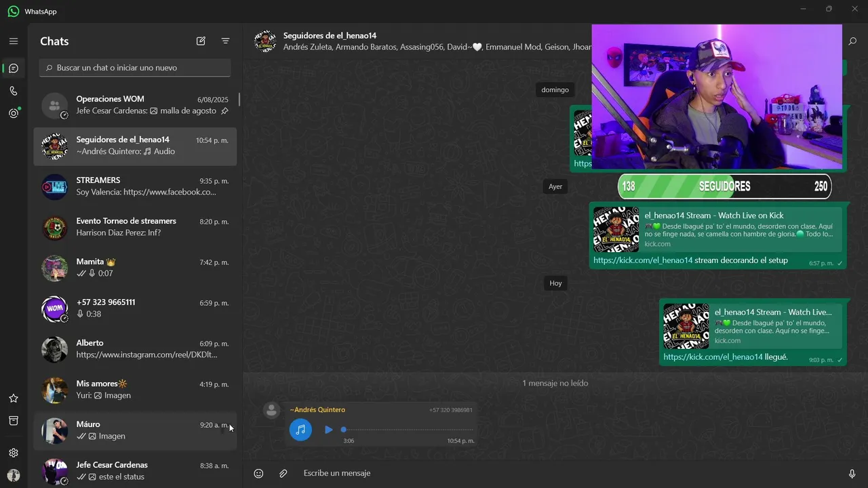Open Mamita chat
The height and width of the screenshot is (488, 868).
135,268
